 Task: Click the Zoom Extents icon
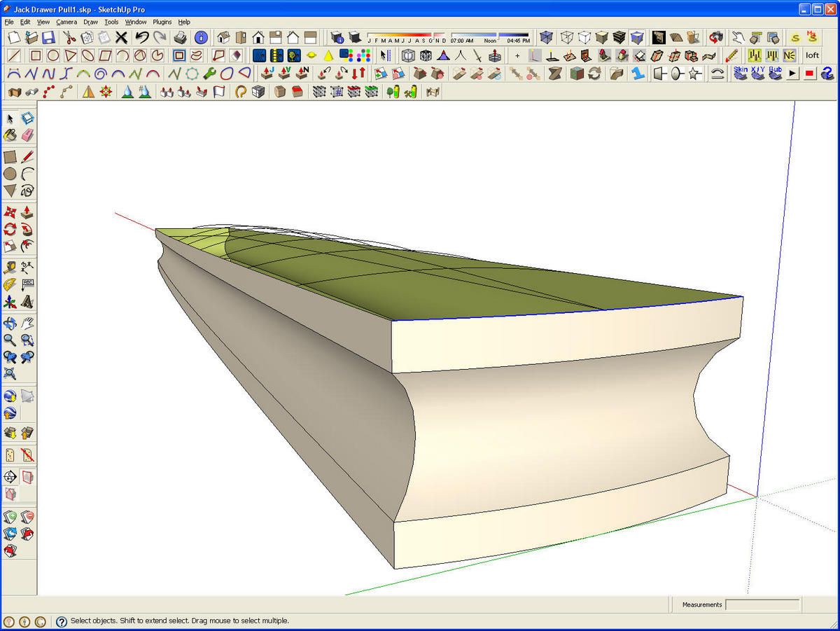pos(10,374)
